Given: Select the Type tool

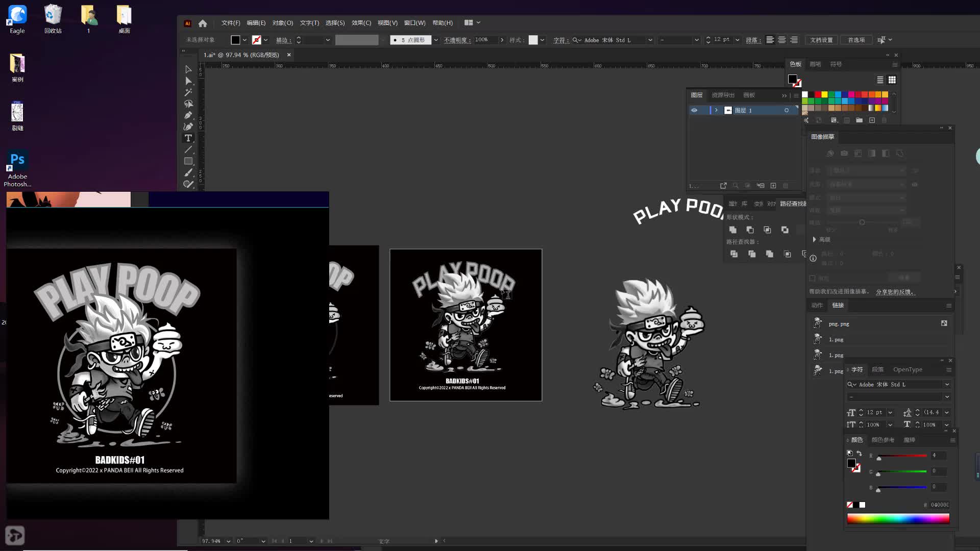Looking at the screenshot, I should [188, 138].
